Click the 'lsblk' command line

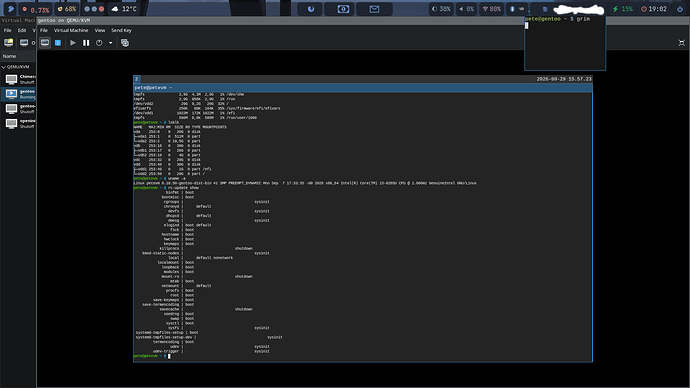point(173,122)
